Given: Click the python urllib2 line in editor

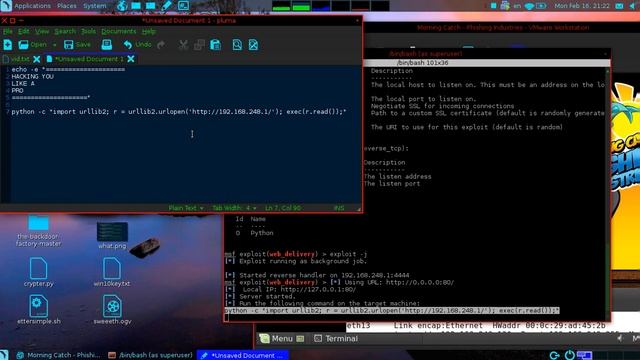Looking at the screenshot, I should [x=179, y=111].
